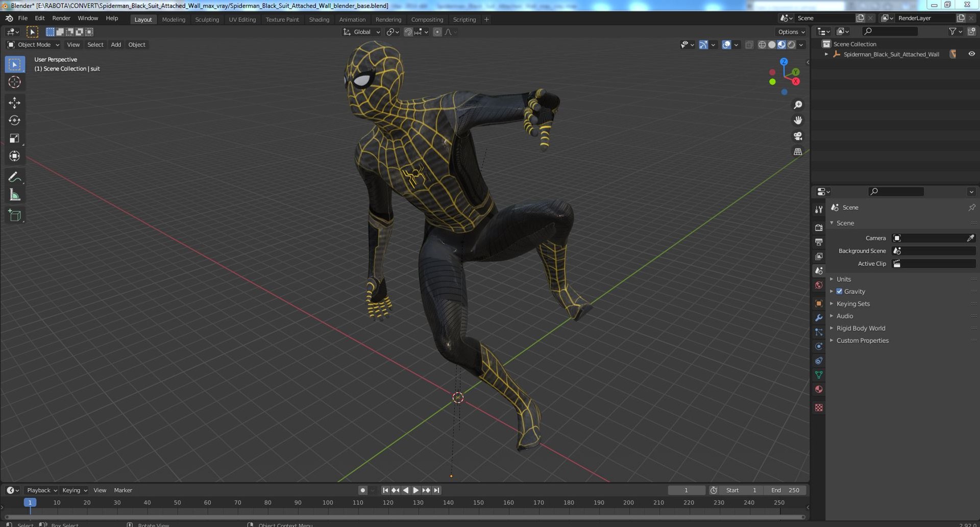Select the Rotate tool
This screenshot has height=527, width=980.
point(14,120)
